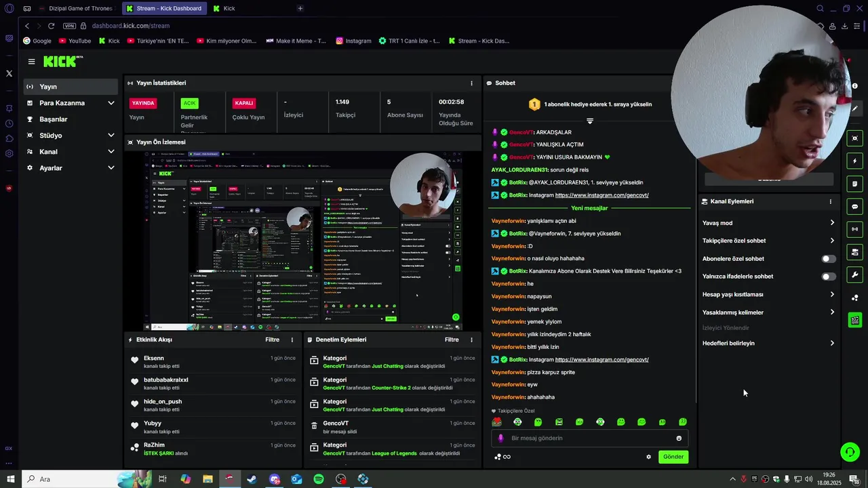Image resolution: width=868 pixels, height=488 pixels.
Task: Click the chat bubble icon in right sidebar
Action: point(854,207)
